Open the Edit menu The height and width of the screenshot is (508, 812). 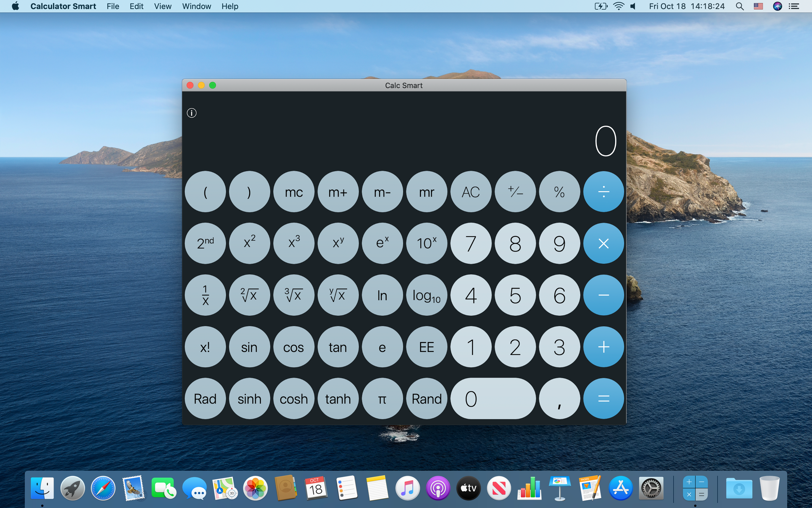pos(136,6)
